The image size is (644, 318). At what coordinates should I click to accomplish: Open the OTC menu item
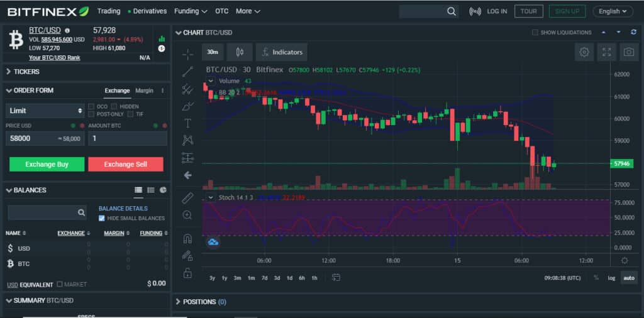pyautogui.click(x=222, y=11)
